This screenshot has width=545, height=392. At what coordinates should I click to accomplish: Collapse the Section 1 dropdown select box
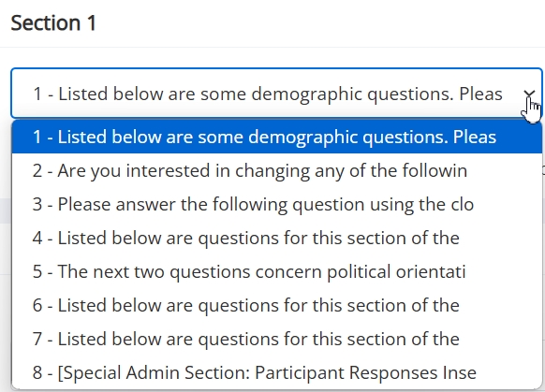click(276, 94)
